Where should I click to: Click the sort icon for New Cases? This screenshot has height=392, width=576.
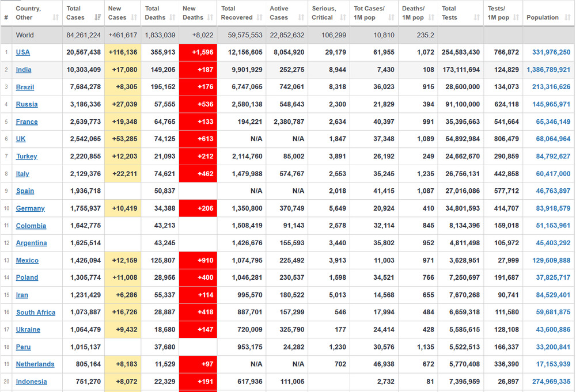(134, 18)
